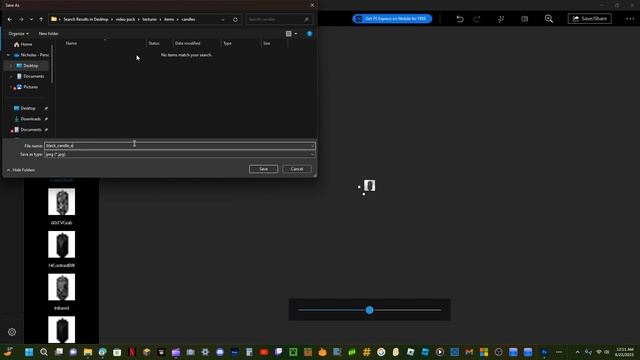Screen dimensions: 640x360
Task: Click the zoom magnifier icon
Action: tap(549, 19)
